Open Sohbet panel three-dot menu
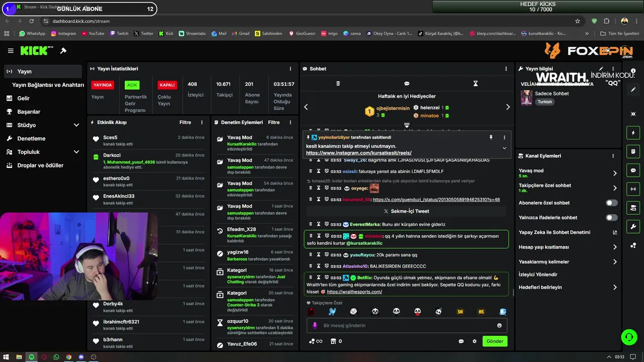This screenshot has width=644, height=362. 506,69
